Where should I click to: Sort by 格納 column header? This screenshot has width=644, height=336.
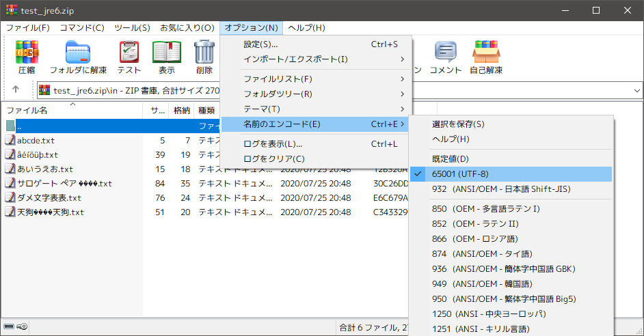(x=181, y=110)
